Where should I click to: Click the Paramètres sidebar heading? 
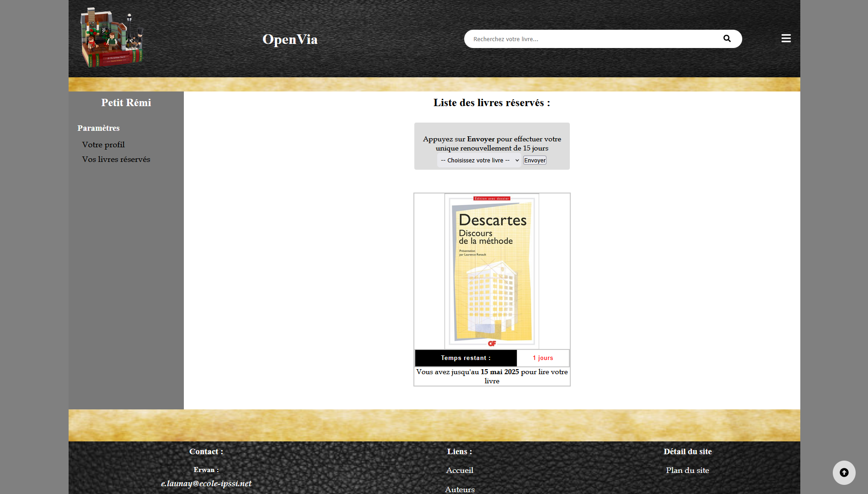98,128
